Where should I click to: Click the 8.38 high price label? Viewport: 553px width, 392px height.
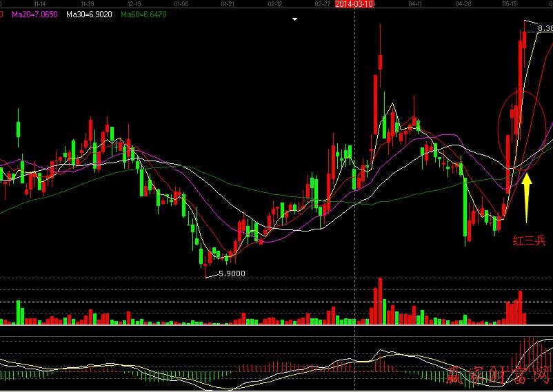(545, 28)
